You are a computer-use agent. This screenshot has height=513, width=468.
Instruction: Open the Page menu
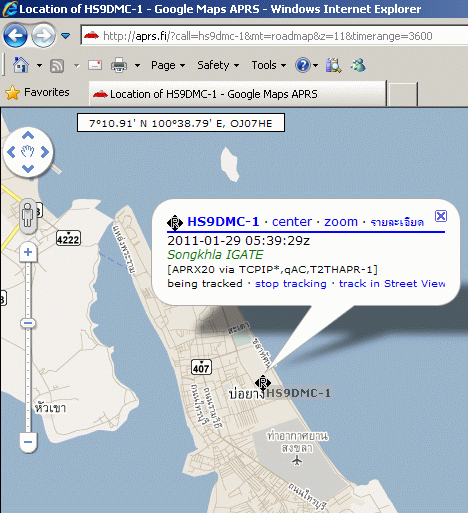tap(168, 65)
